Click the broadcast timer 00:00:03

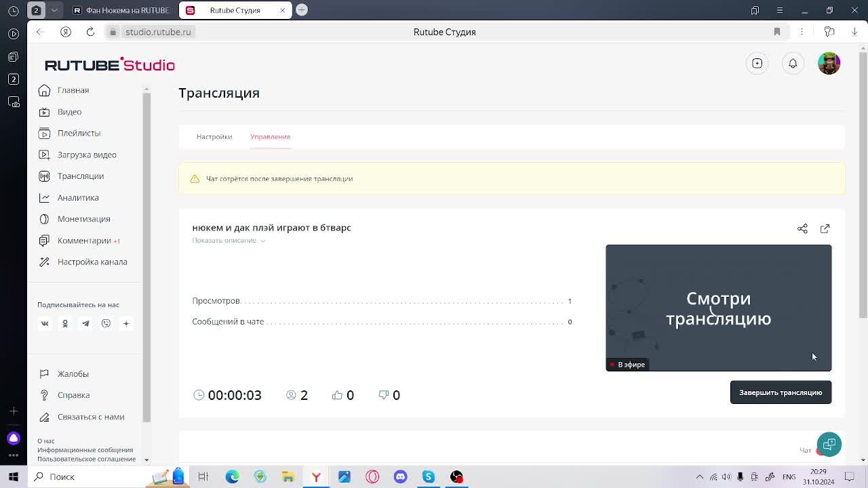(x=235, y=395)
